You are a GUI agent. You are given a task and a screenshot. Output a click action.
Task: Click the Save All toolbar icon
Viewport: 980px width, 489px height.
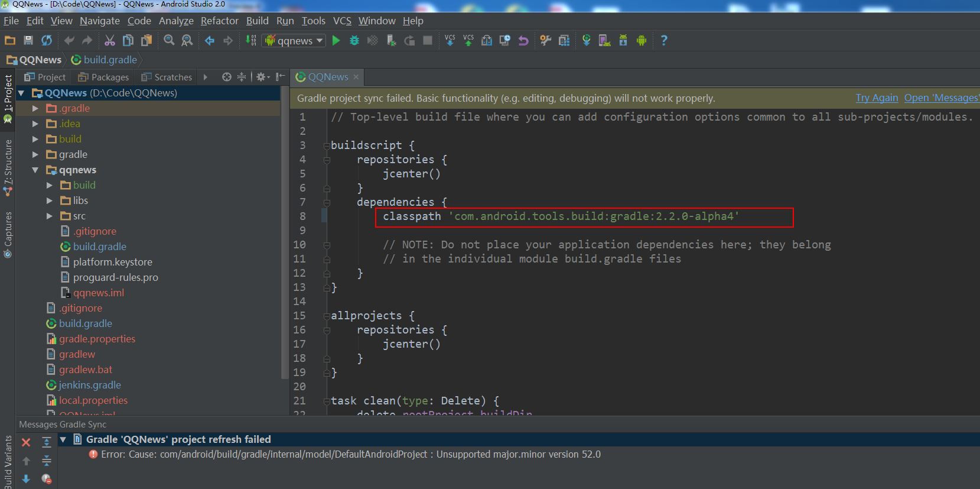click(28, 40)
